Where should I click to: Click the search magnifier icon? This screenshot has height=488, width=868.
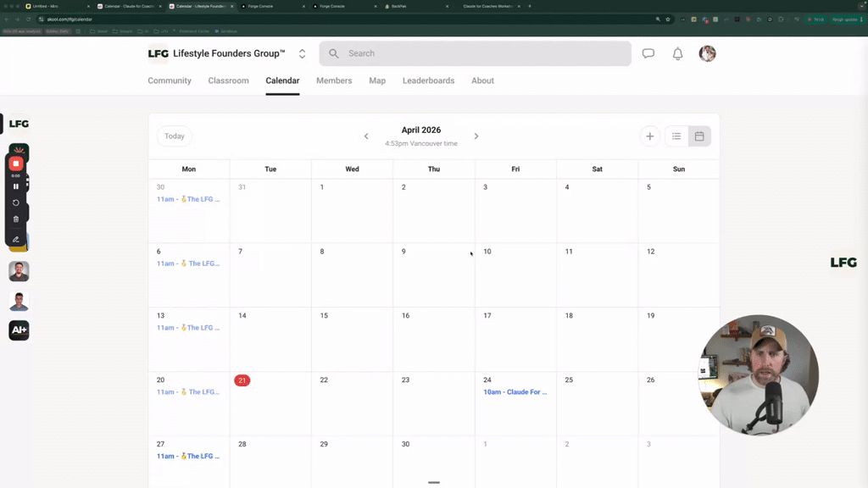[333, 53]
